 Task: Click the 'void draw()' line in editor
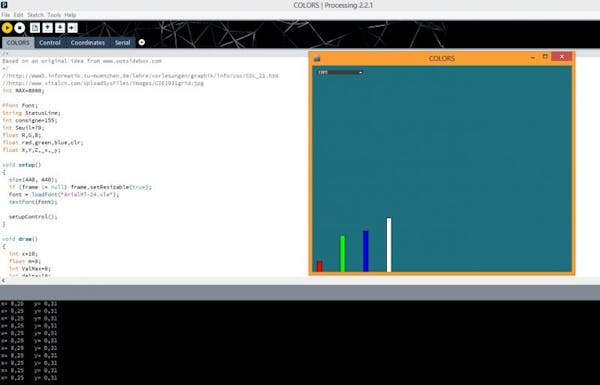(20, 239)
